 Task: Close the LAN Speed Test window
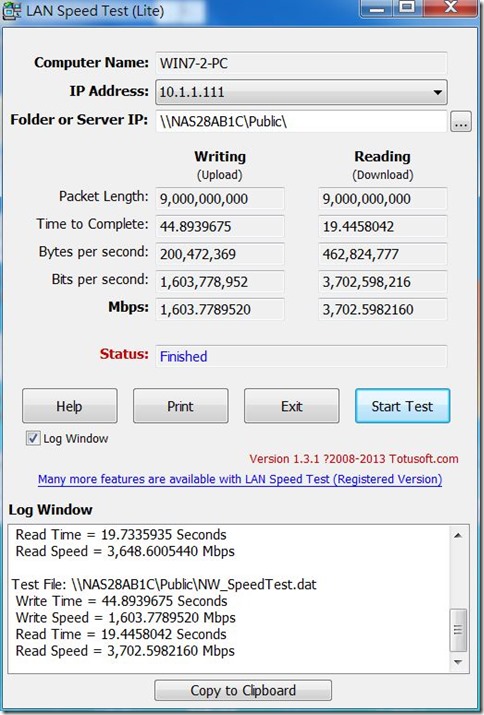tap(451, 8)
